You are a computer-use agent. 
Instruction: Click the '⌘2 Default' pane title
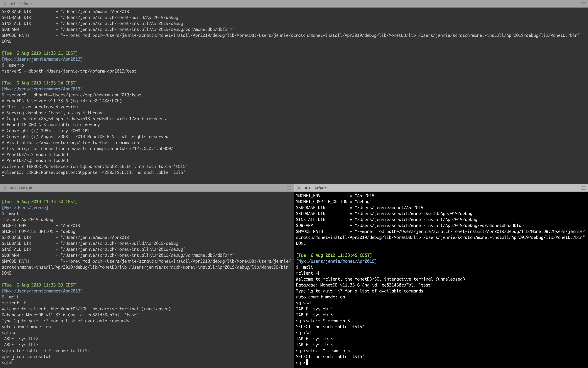click(21, 188)
